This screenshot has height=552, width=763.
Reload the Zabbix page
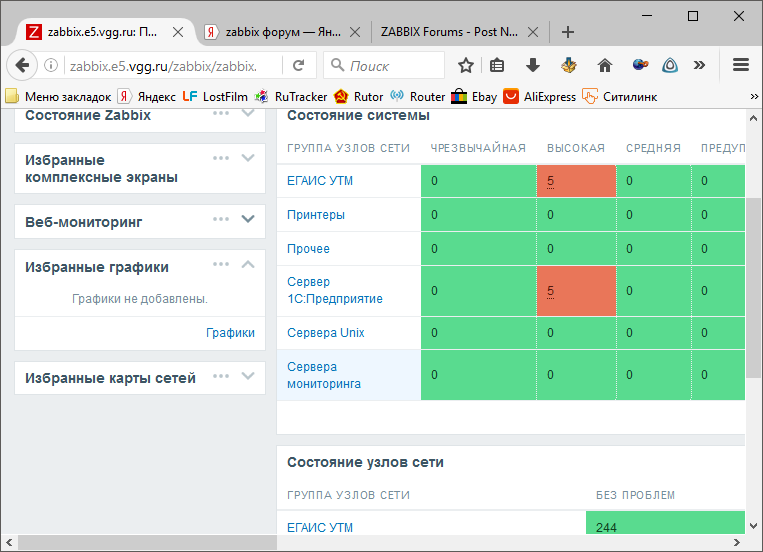click(298, 66)
